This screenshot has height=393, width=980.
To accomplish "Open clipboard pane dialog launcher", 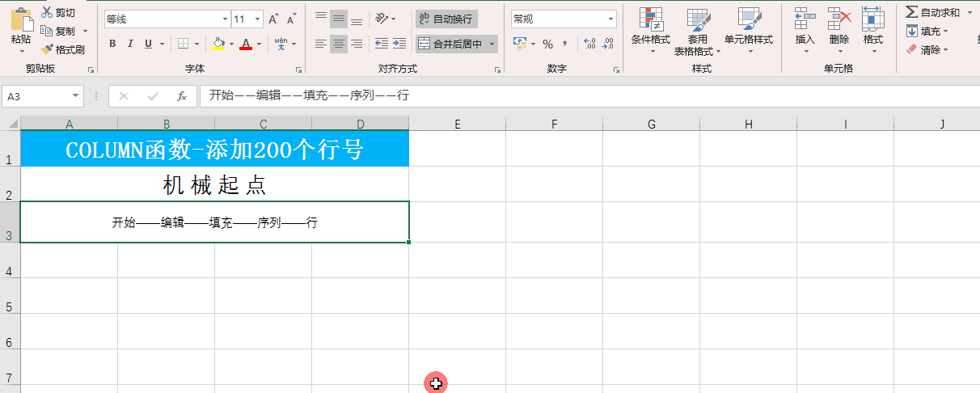I will tap(91, 70).
